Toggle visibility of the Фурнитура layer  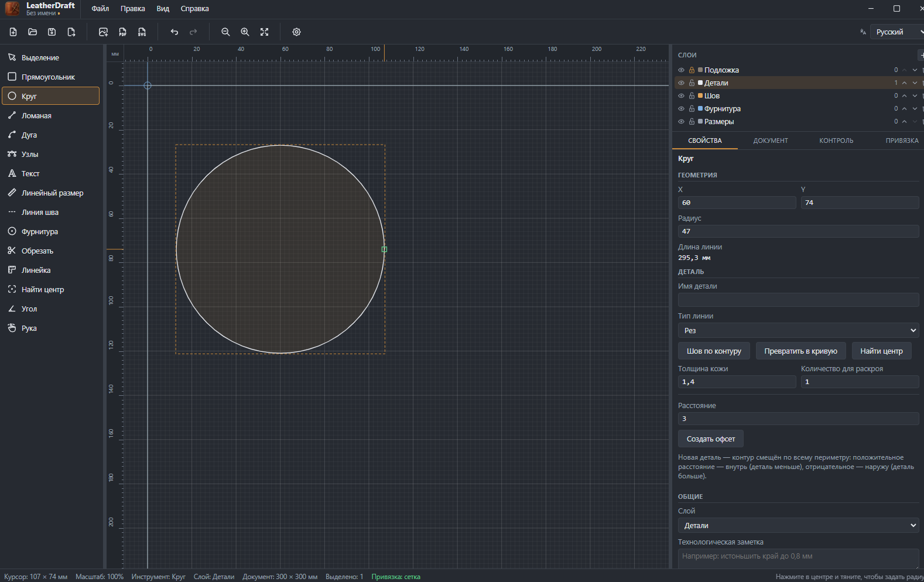tap(681, 109)
